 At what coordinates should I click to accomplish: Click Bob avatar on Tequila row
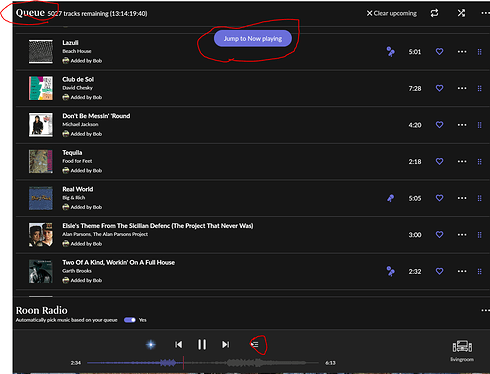tap(66, 171)
